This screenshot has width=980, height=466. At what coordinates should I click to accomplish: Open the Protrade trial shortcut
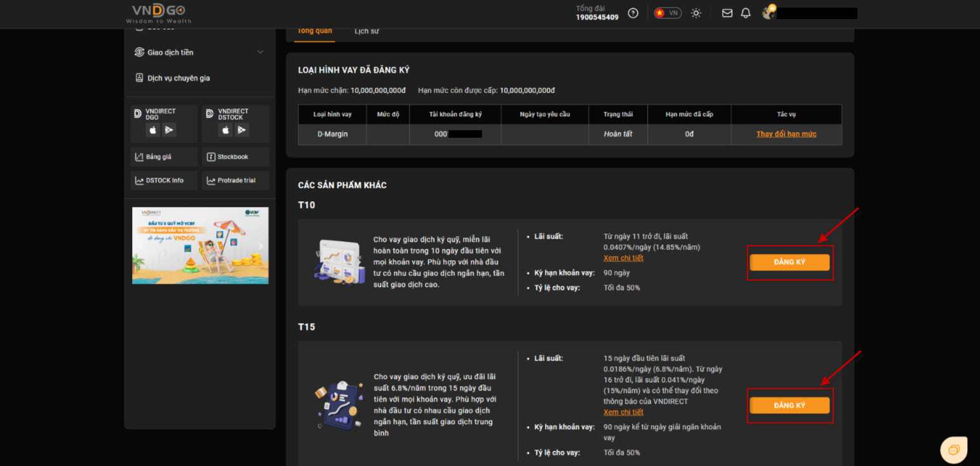[x=236, y=180]
